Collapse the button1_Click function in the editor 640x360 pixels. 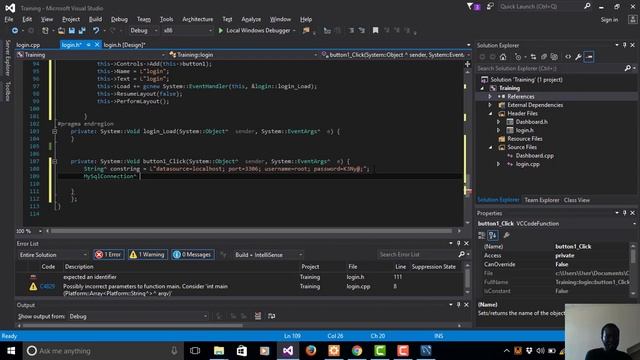click(54, 162)
